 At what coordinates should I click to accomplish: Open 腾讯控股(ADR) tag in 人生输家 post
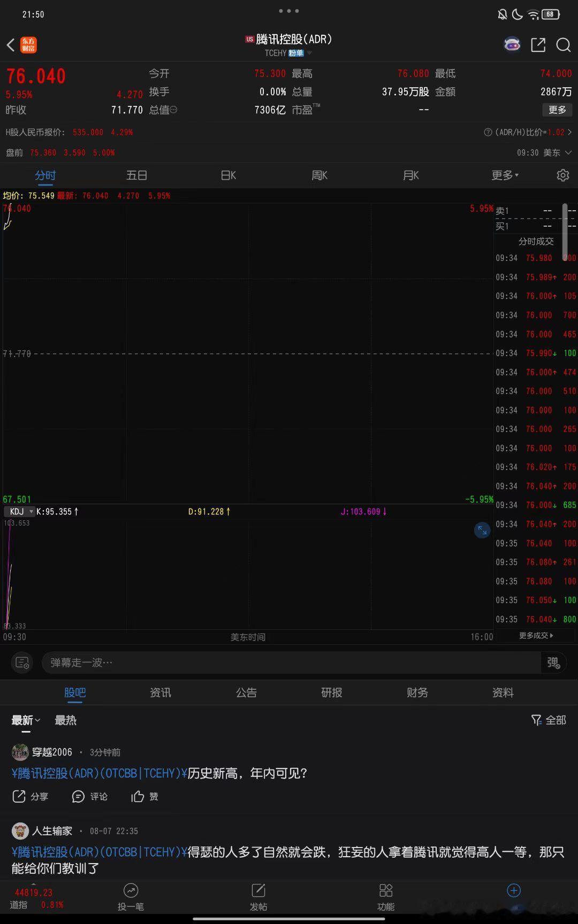pos(99,852)
